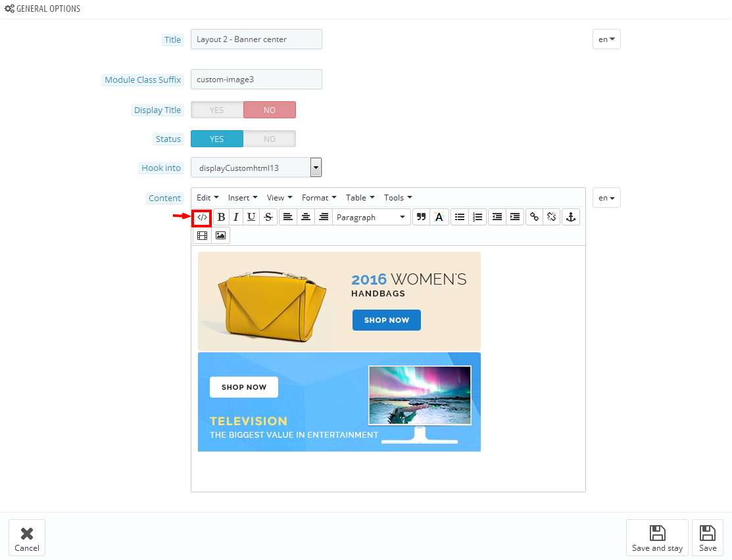This screenshot has height=560, width=732.
Task: Click the Module Class Suffix field
Action: (x=256, y=80)
